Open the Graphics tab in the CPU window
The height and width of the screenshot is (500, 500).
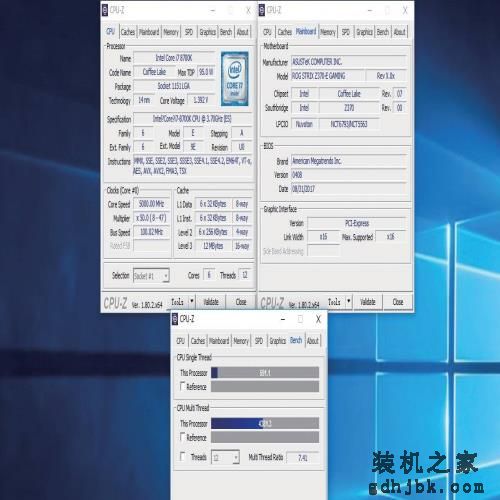coord(207,32)
